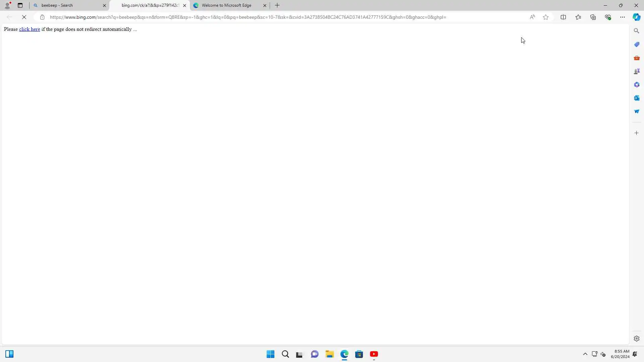The image size is (644, 362).
Task: Stop loading the page button
Action: [x=24, y=17]
